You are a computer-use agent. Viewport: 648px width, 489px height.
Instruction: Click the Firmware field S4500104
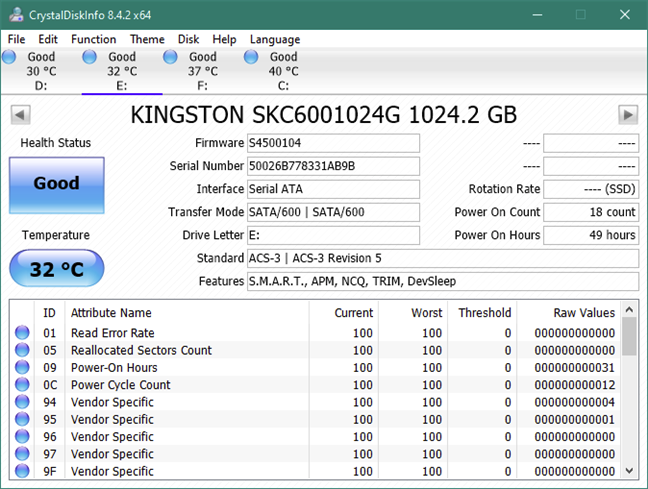[x=334, y=143]
